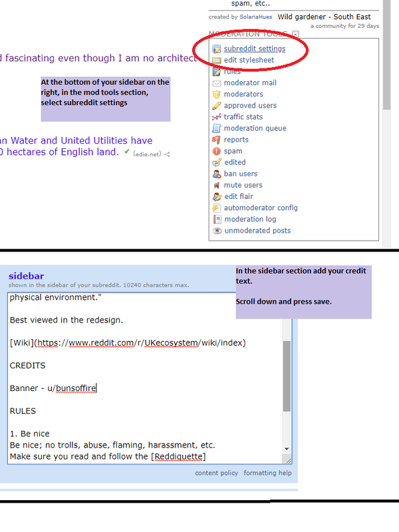Click the mute users speaker icon

[x=217, y=186]
